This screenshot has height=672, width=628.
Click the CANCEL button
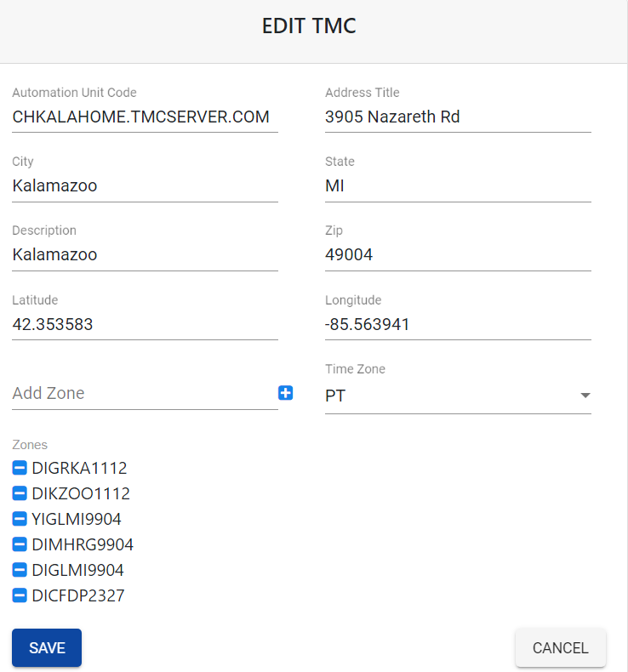[560, 647]
